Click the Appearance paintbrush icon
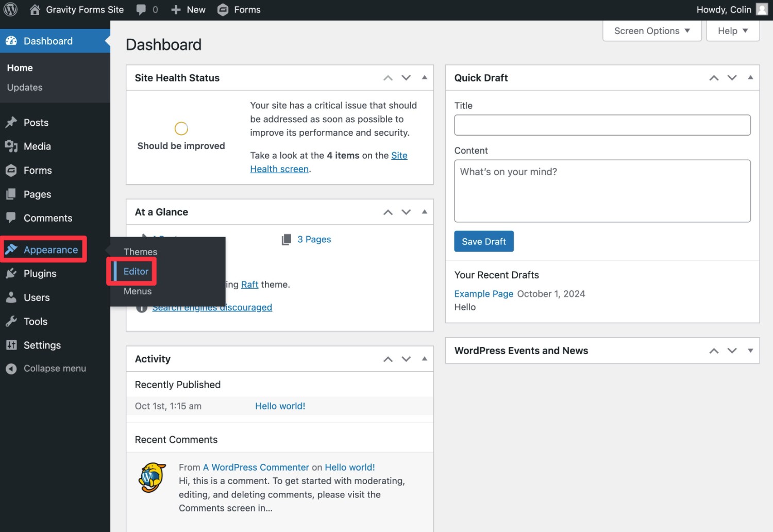The image size is (773, 532). pos(11,250)
